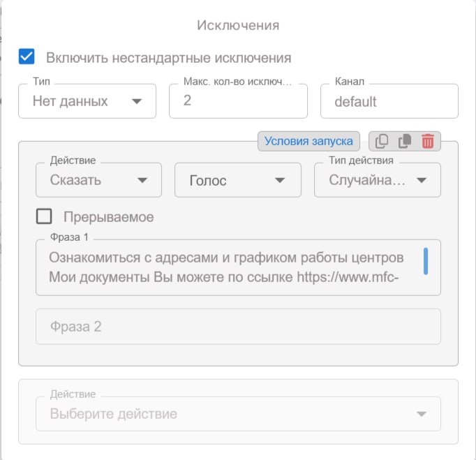Delete the action with the red trash icon

click(428, 142)
